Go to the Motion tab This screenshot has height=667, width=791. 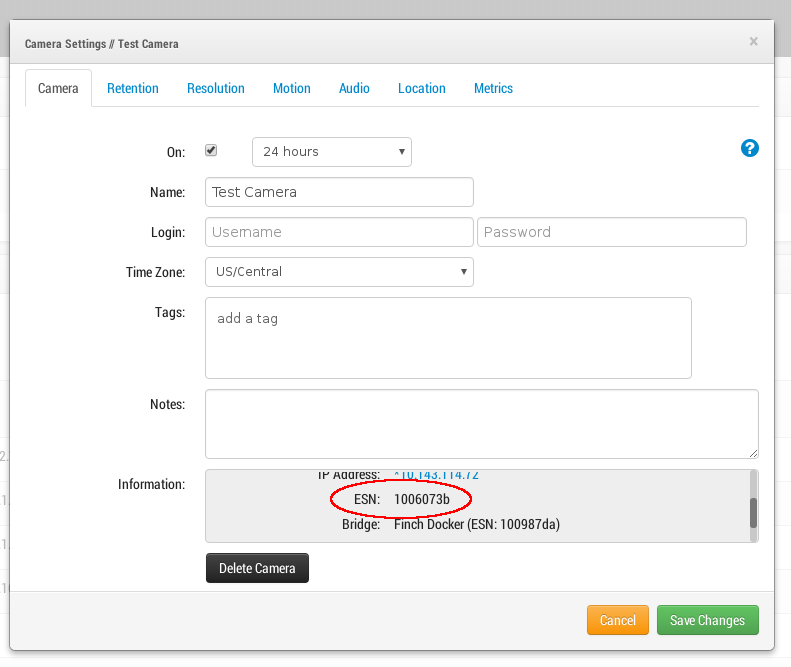[292, 88]
